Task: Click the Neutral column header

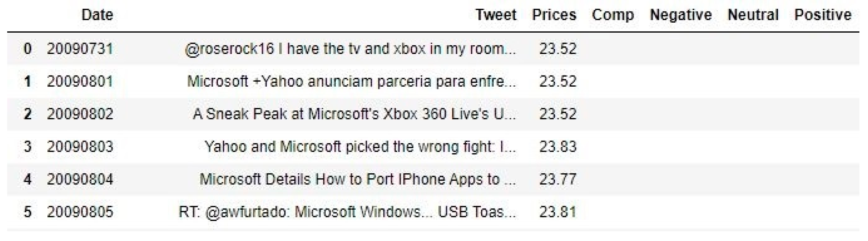Action: pyautogui.click(x=753, y=15)
